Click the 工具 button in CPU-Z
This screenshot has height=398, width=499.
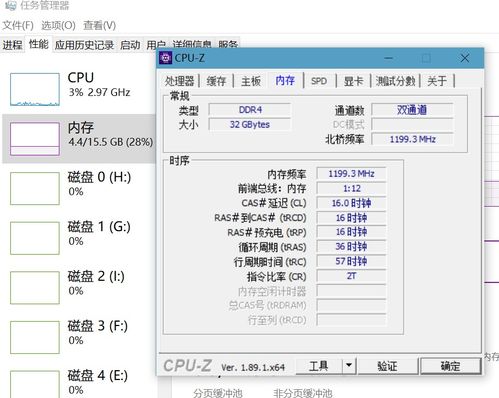pos(319,366)
